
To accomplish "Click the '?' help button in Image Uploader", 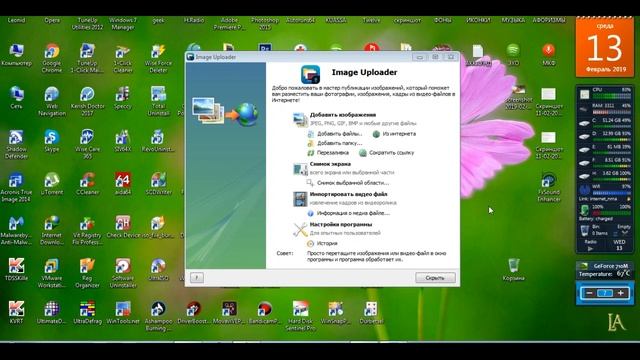I will pos(197,278).
